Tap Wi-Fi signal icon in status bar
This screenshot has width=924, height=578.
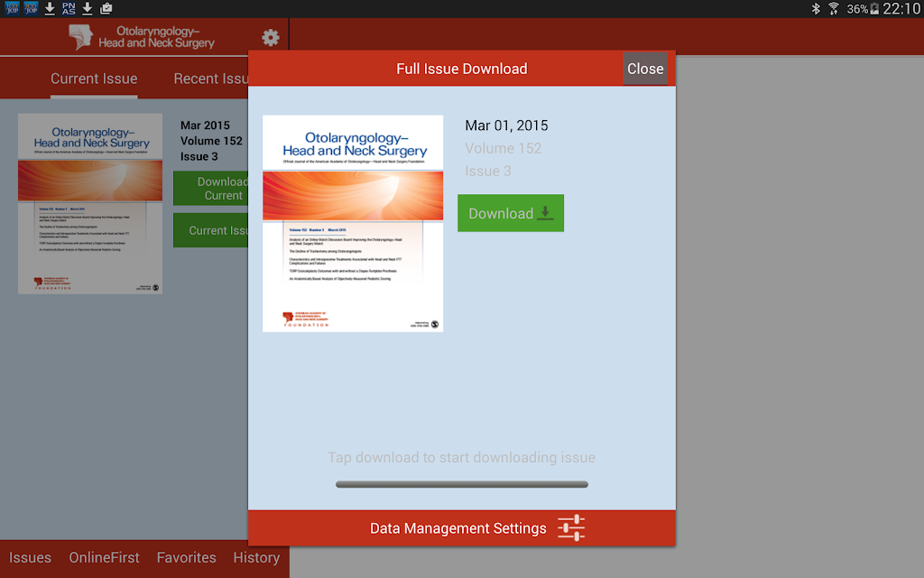pos(833,8)
